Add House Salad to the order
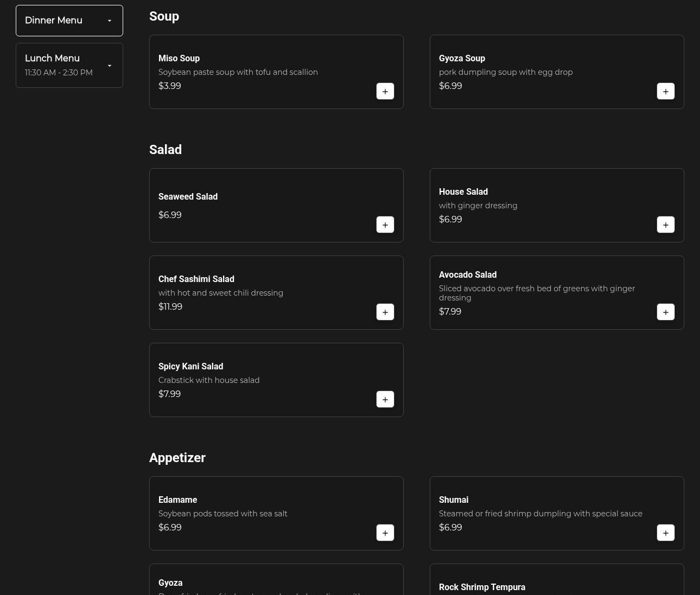Viewport: 700px width, 595px height. [665, 225]
